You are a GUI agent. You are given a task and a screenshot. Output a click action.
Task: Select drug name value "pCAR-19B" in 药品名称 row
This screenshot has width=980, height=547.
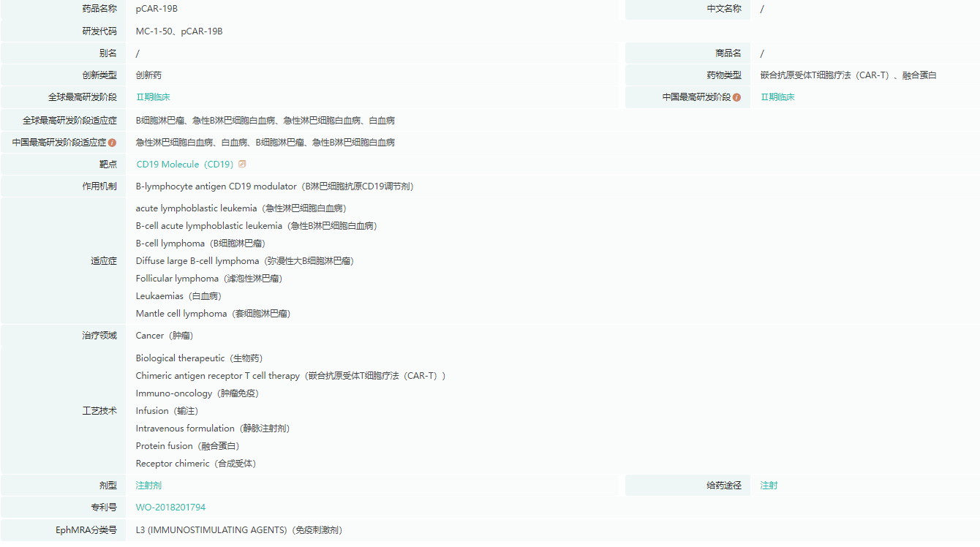click(x=157, y=9)
